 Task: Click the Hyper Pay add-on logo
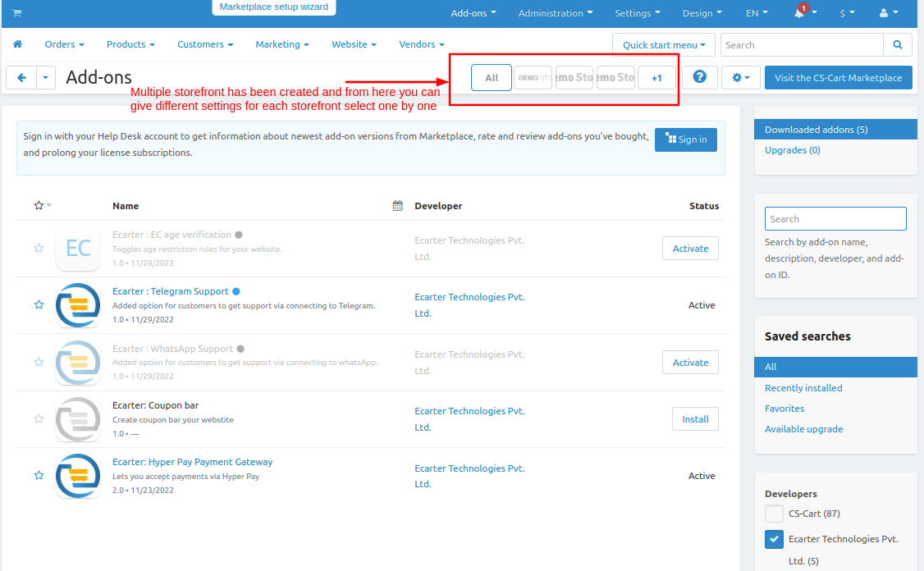[x=78, y=476]
